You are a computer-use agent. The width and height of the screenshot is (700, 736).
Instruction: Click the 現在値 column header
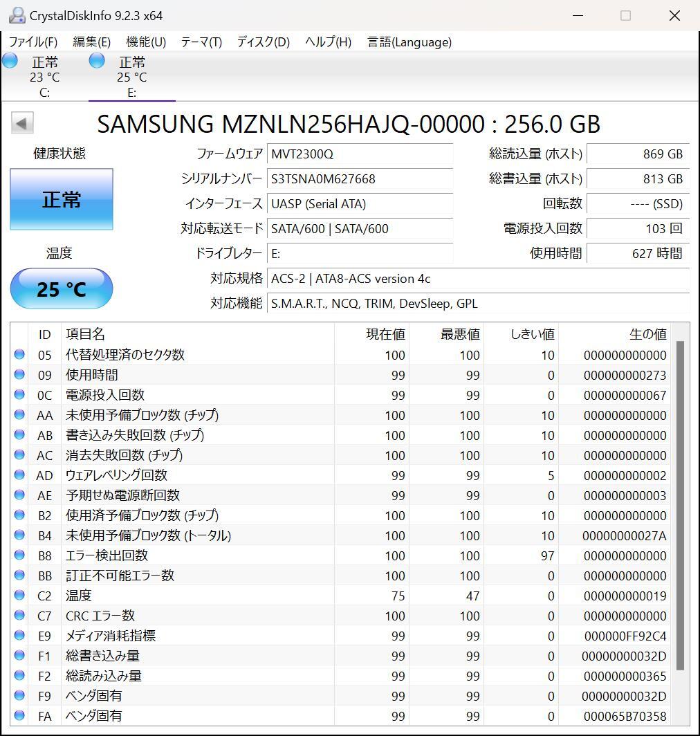tap(372, 334)
